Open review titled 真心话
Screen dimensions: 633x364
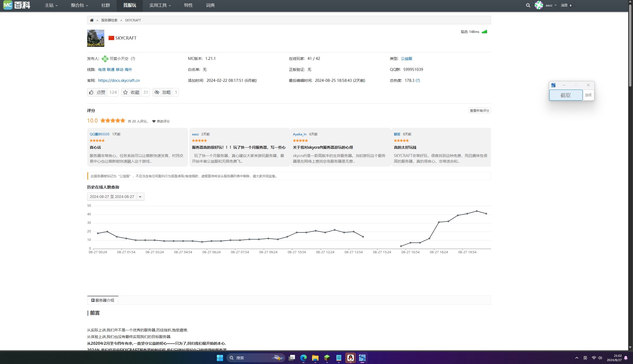(x=95, y=148)
